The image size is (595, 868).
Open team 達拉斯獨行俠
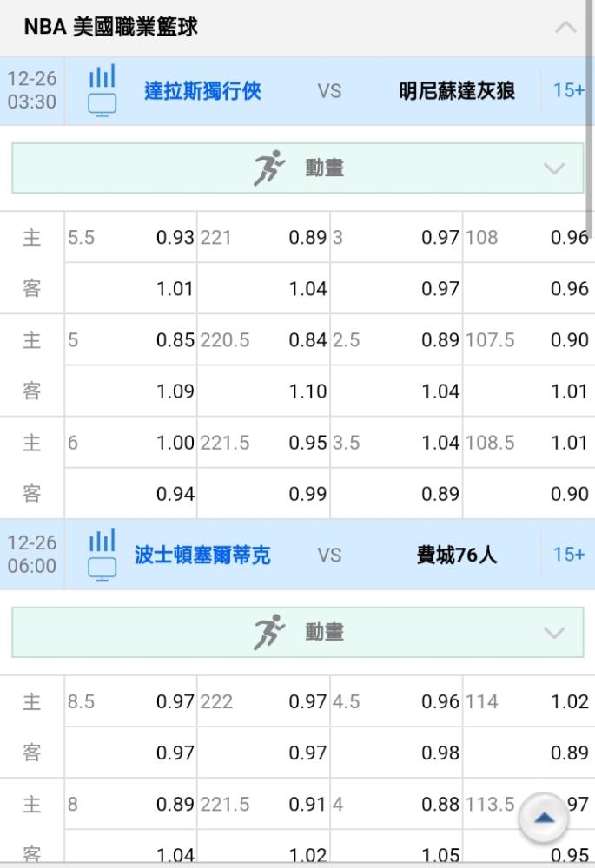[202, 91]
